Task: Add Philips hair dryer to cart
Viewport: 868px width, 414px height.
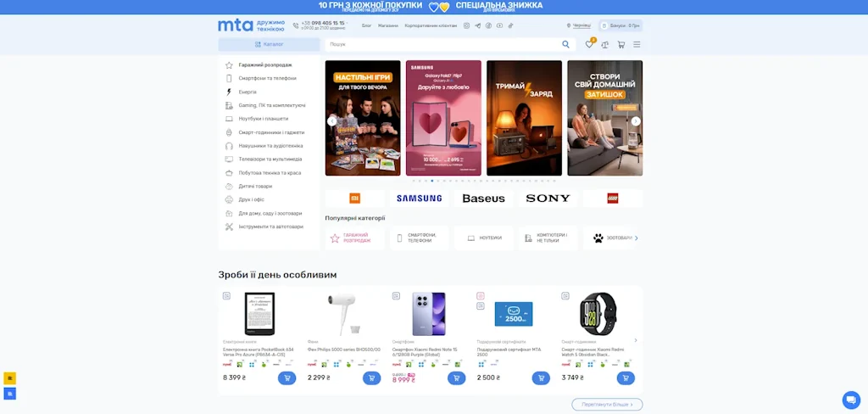Action: [x=371, y=378]
